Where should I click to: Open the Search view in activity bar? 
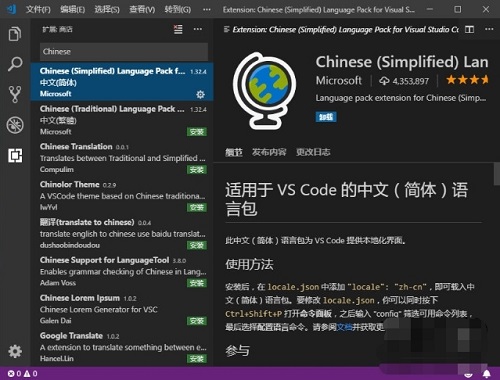point(15,64)
